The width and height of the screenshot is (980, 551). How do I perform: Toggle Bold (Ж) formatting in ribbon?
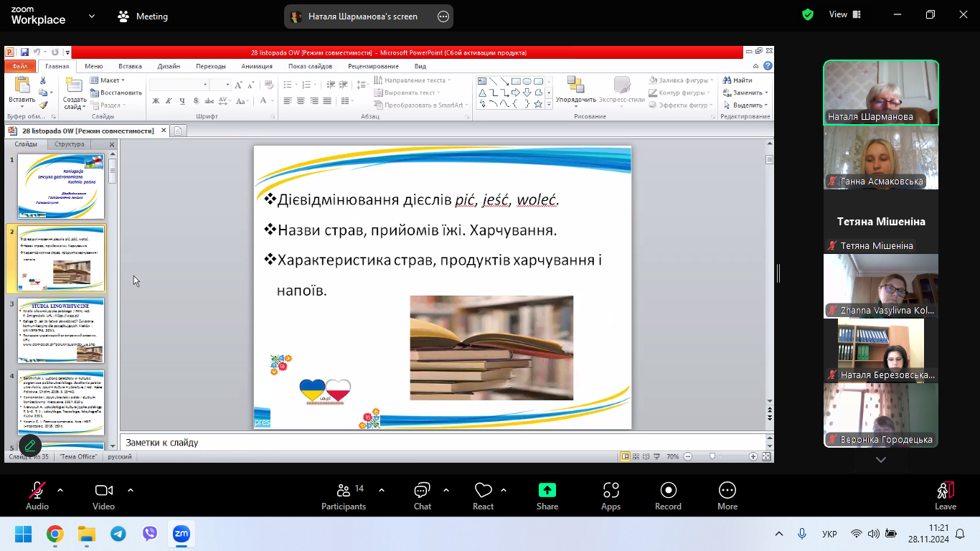coord(156,101)
